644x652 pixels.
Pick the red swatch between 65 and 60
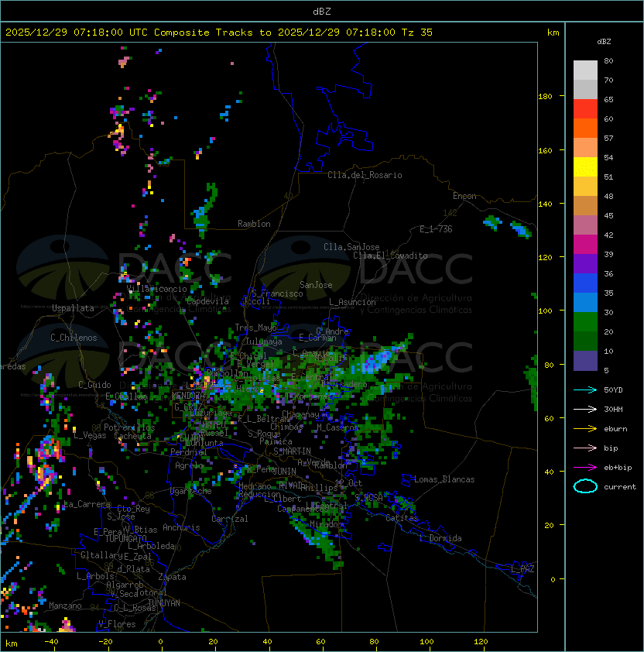pyautogui.click(x=585, y=109)
